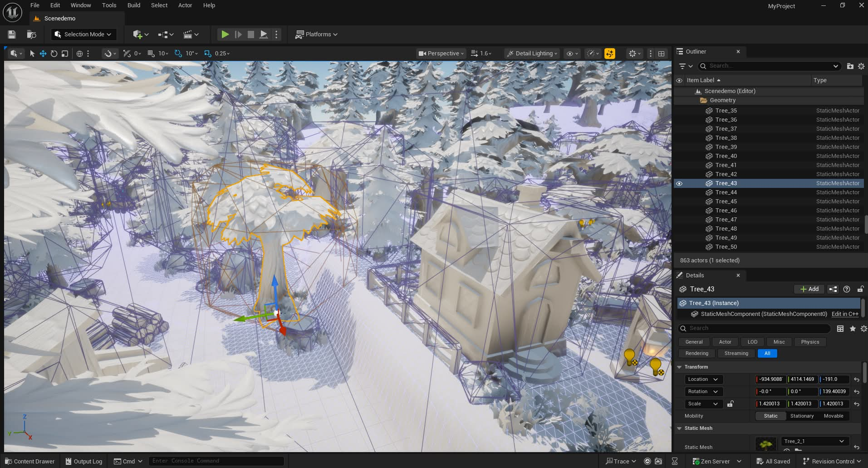Image resolution: width=868 pixels, height=468 pixels.
Task: Select the Physics filter tab in Details
Action: tap(810, 342)
